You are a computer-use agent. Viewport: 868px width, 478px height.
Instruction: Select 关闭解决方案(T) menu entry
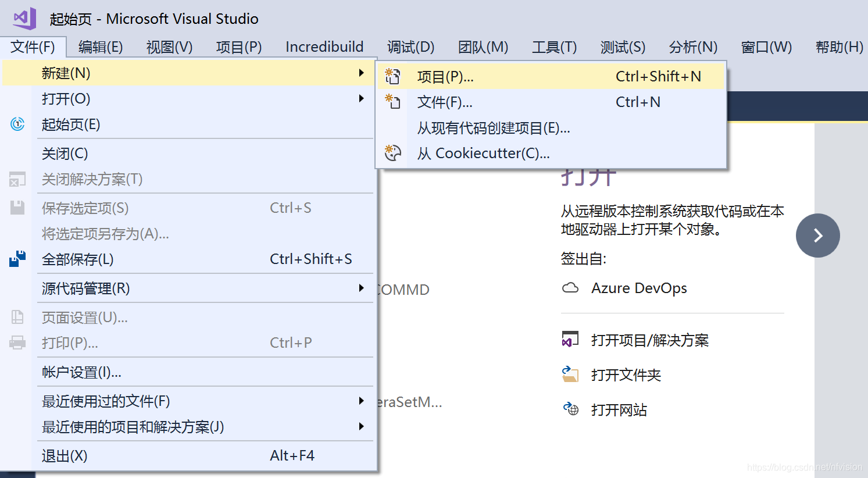click(188, 179)
